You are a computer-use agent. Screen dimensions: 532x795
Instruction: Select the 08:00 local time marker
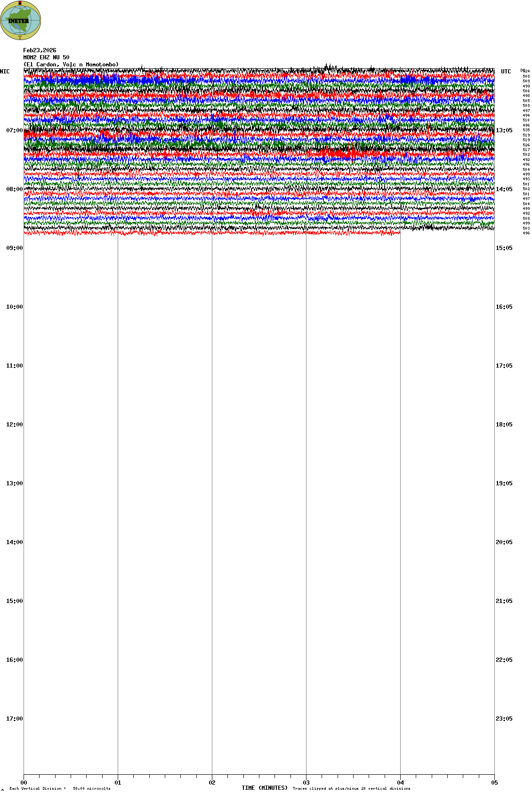(x=14, y=189)
